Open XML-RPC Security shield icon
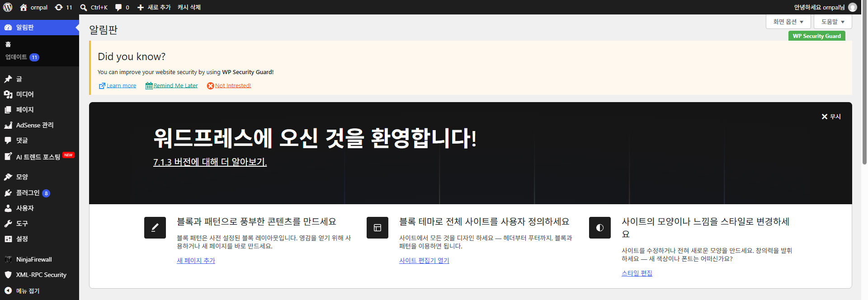Viewport: 868px width, 300px height. coord(8,275)
